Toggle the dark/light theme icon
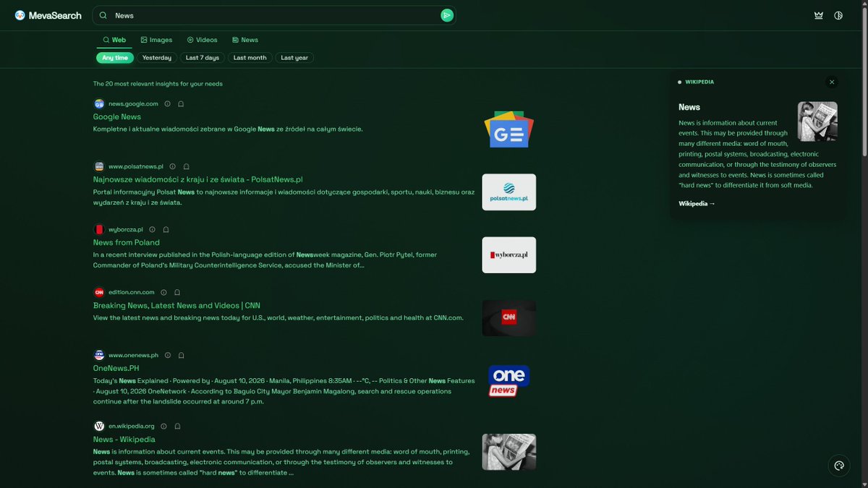The image size is (868, 488). [838, 15]
